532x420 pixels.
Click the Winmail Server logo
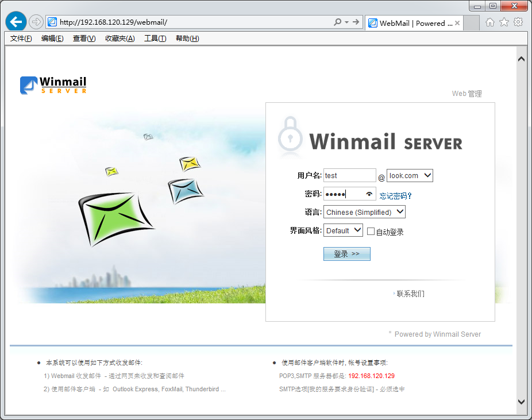pos(53,85)
